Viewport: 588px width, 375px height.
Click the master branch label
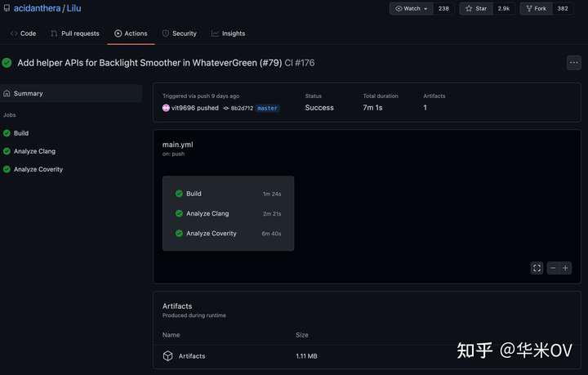point(267,108)
